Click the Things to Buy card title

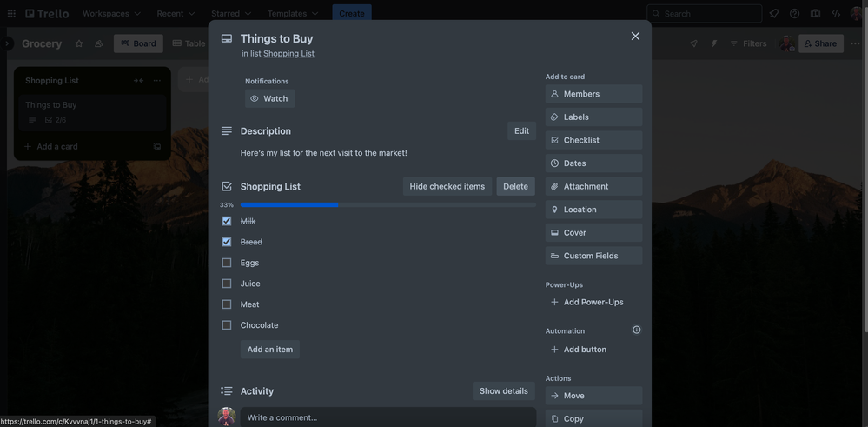point(276,39)
